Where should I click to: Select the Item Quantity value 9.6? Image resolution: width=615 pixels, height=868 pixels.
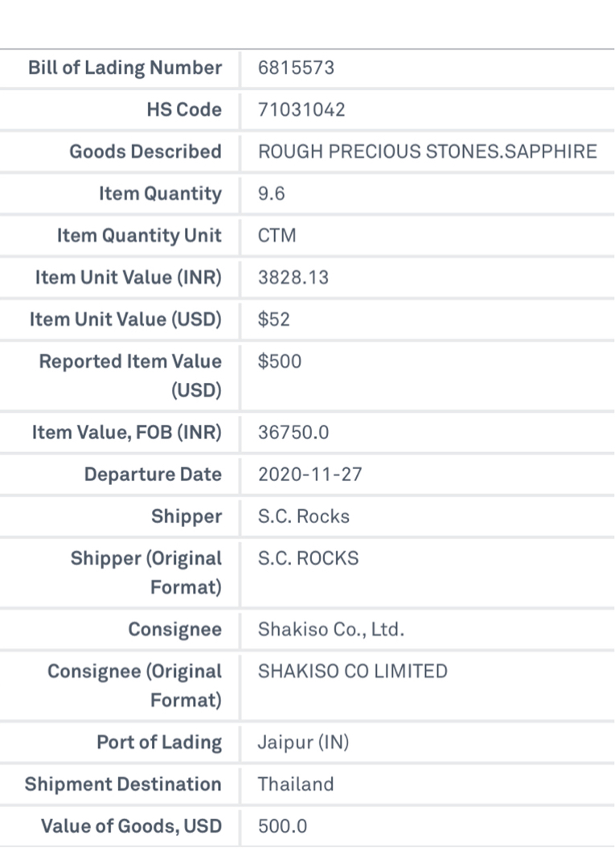point(271,195)
